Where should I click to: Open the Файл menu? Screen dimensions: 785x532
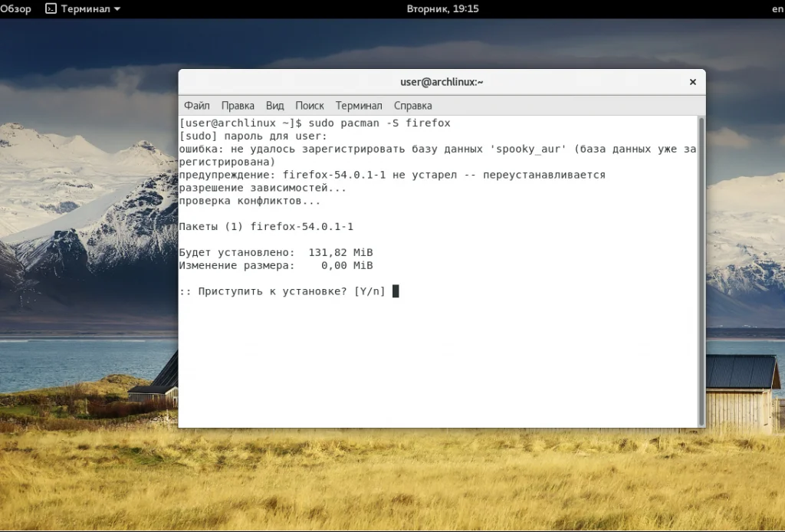coord(197,106)
